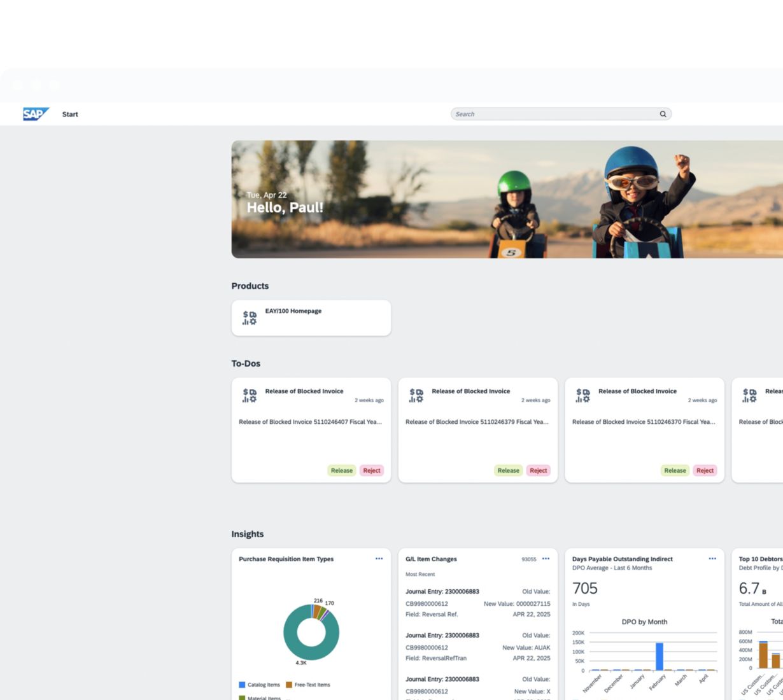
Task: Expand Days Payable Outstanding Indirect options menu
Action: pyautogui.click(x=712, y=559)
